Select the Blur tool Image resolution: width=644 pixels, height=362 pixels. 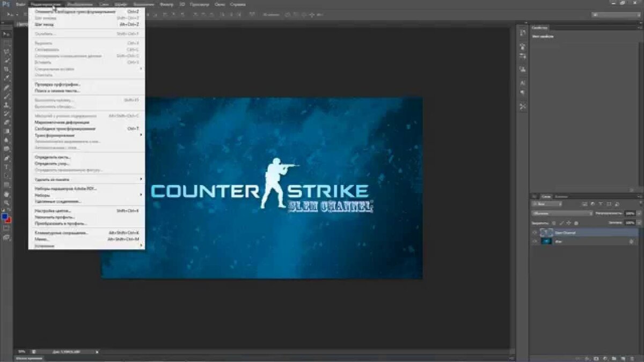coord(7,140)
